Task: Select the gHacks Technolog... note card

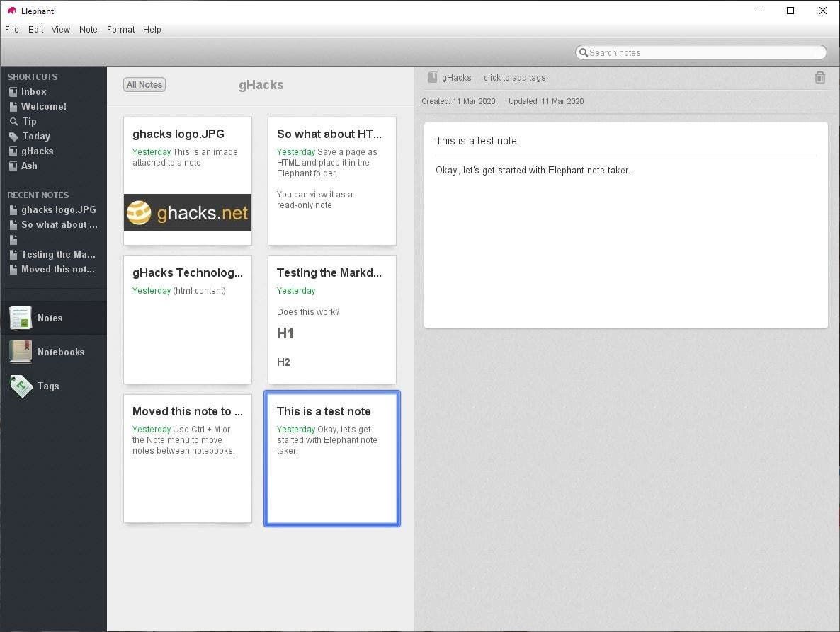Action: (x=188, y=320)
